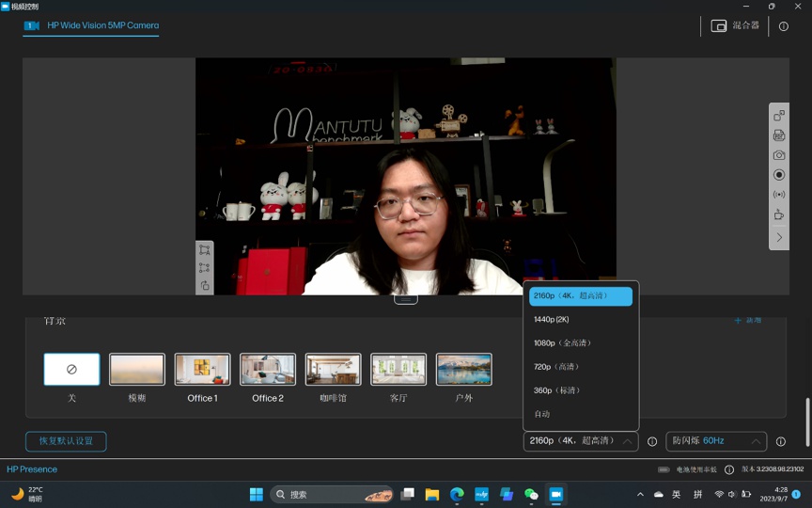The height and width of the screenshot is (508, 812).
Task: Click the coffee cup break icon
Action: tap(779, 214)
